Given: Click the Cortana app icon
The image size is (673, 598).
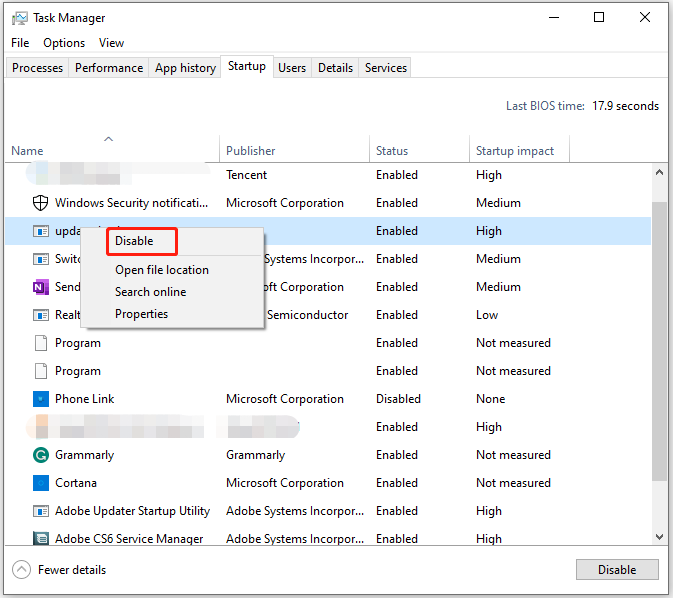Looking at the screenshot, I should click(x=41, y=483).
